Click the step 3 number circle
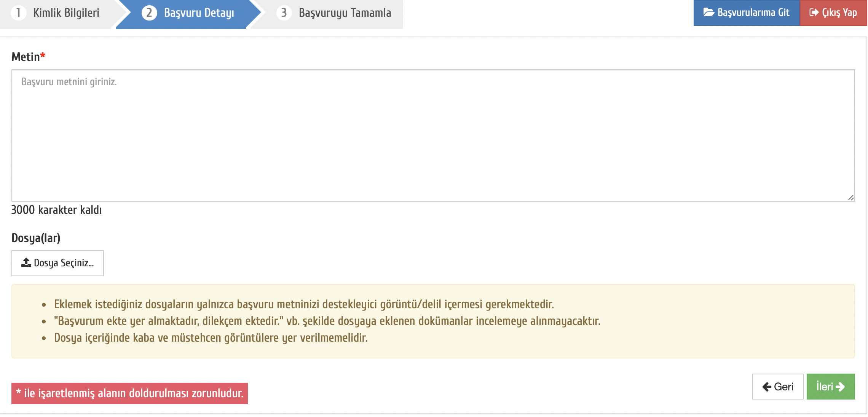Viewport: 868px width, 417px height. (x=284, y=13)
